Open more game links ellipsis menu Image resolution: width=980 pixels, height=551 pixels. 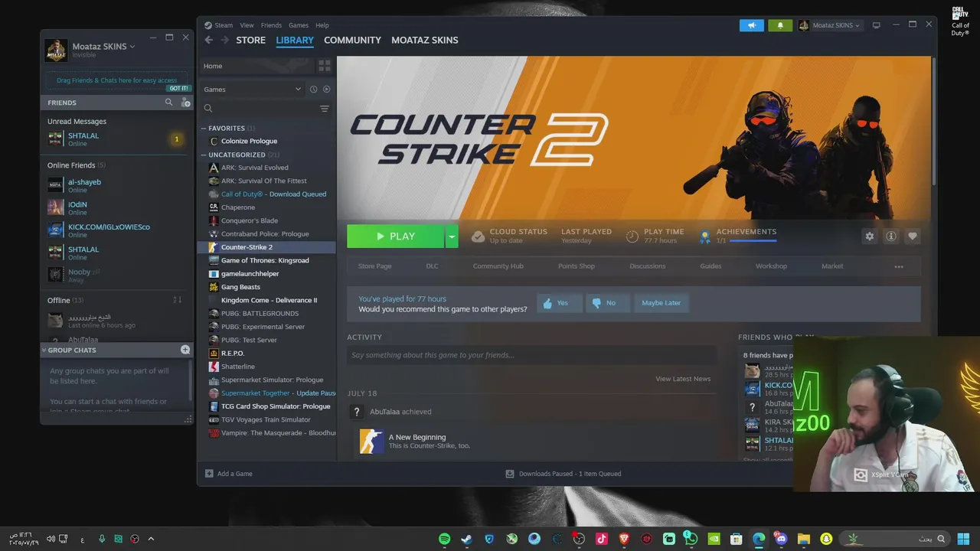click(899, 266)
